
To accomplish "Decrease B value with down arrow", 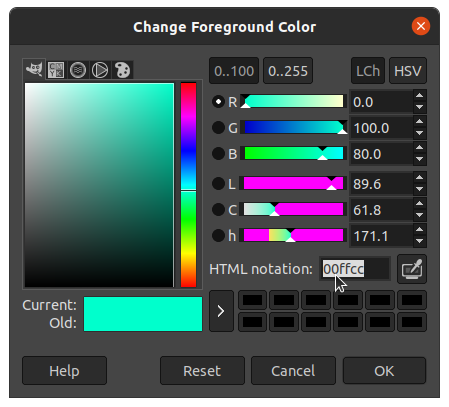I will (420, 159).
